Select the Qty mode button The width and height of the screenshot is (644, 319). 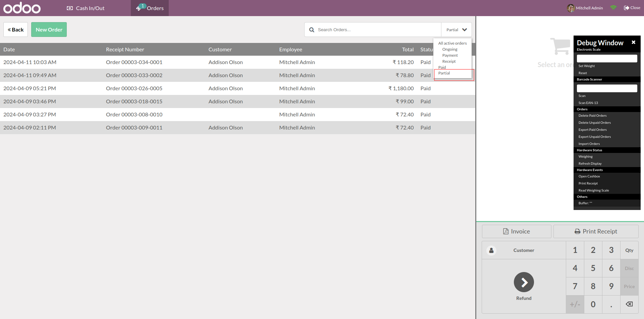tap(629, 250)
